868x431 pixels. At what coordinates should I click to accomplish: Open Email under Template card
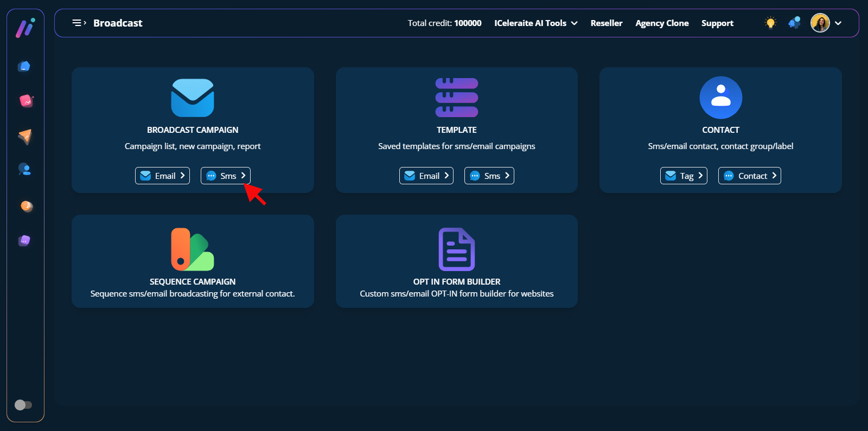coord(426,176)
